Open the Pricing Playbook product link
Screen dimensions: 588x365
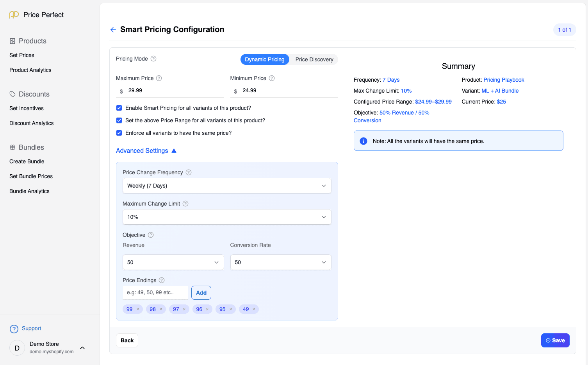tap(504, 80)
